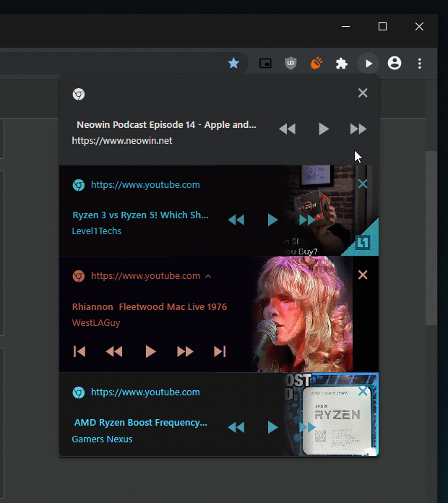This screenshot has width=448, height=503.
Task: Open the picture-in-picture extension icon
Action: [x=265, y=63]
